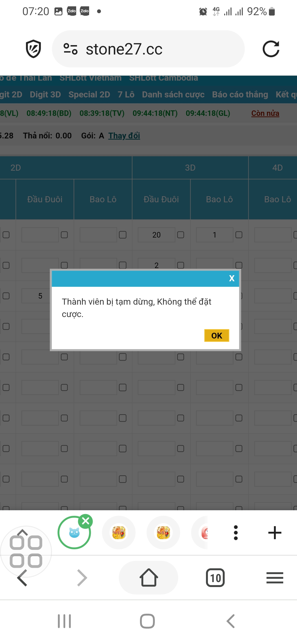Open three-dot more options menu
Image resolution: width=297 pixels, height=644 pixels.
236,533
